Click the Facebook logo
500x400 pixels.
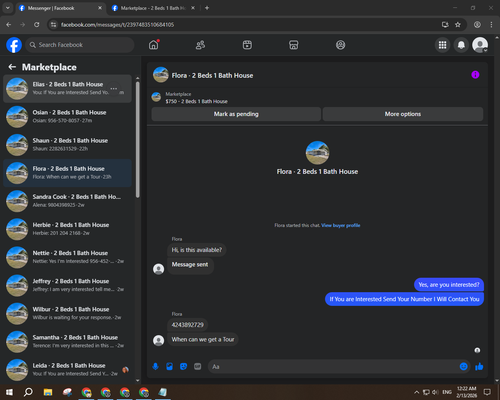tap(14, 45)
